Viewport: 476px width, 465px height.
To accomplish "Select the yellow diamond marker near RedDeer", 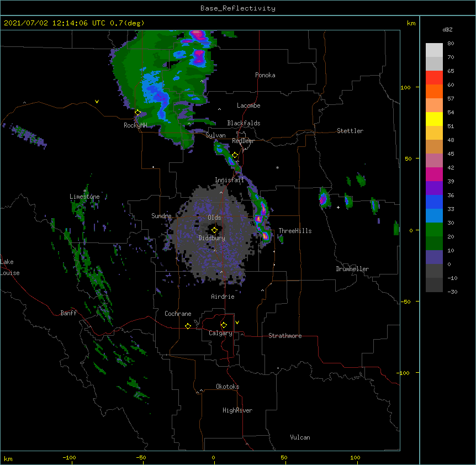I will (x=235, y=155).
